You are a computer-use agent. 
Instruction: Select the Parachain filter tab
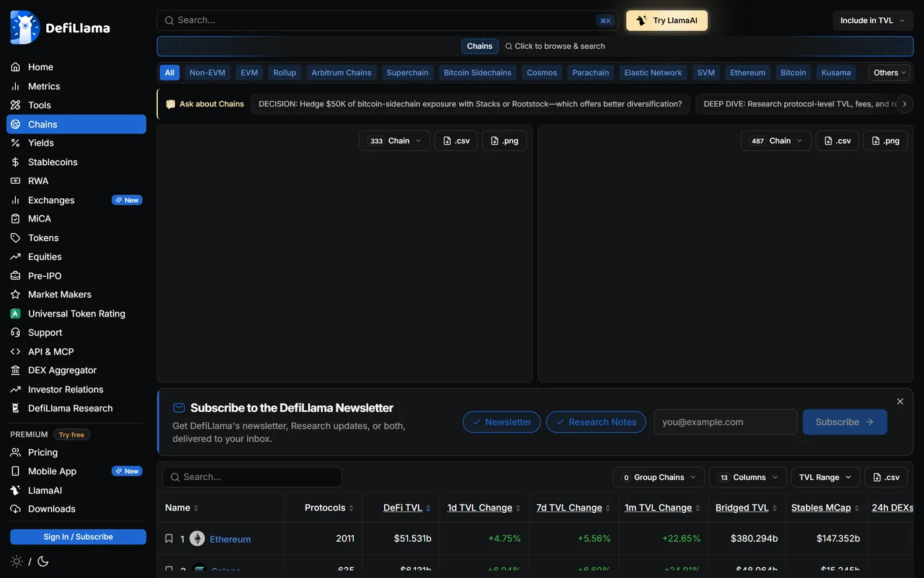click(x=591, y=73)
